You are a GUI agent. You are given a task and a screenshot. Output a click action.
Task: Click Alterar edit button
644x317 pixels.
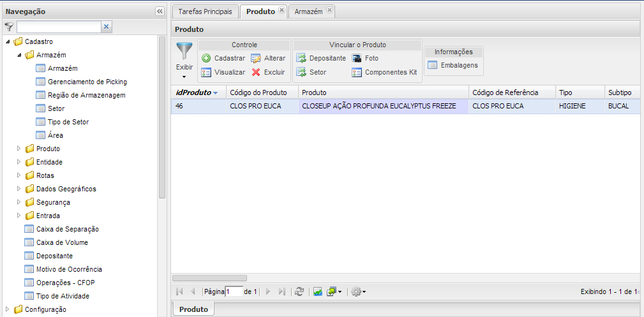tap(268, 58)
